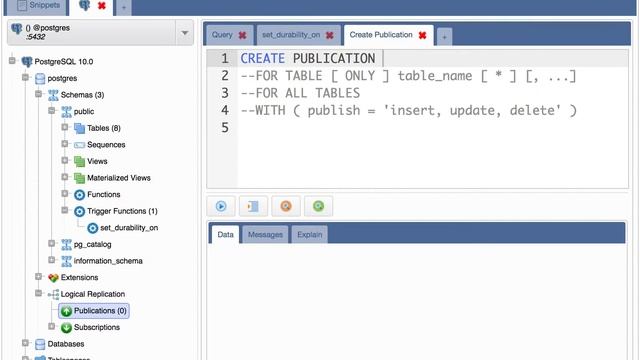Click the empty line 5 in editor

433,128
